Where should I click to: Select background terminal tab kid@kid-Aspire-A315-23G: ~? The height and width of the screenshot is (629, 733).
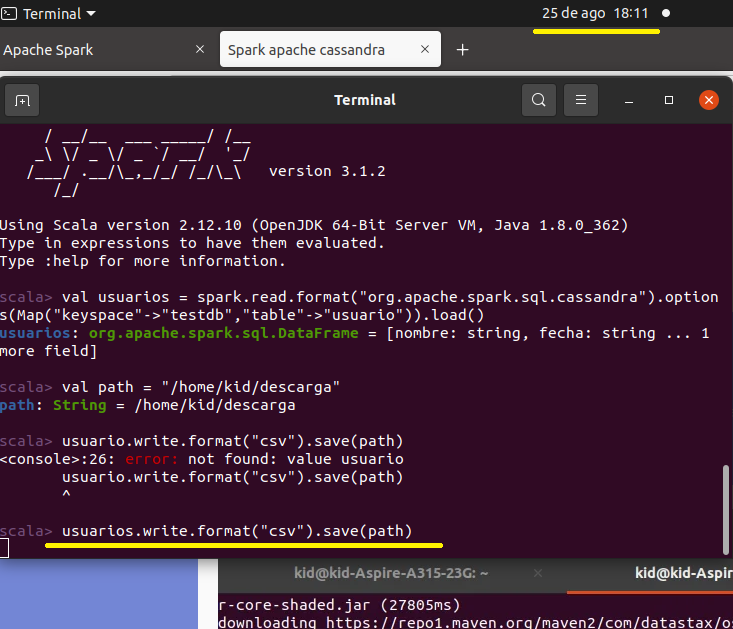[x=391, y=573]
